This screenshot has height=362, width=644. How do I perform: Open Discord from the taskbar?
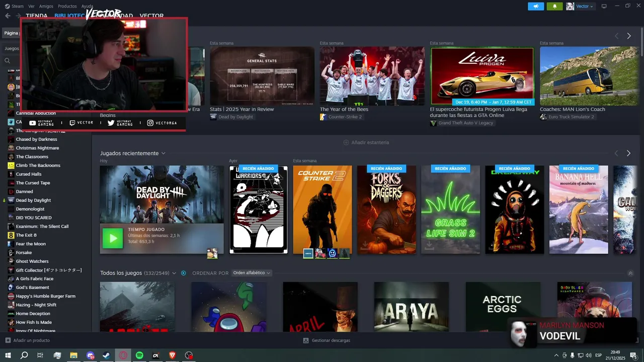(90, 355)
